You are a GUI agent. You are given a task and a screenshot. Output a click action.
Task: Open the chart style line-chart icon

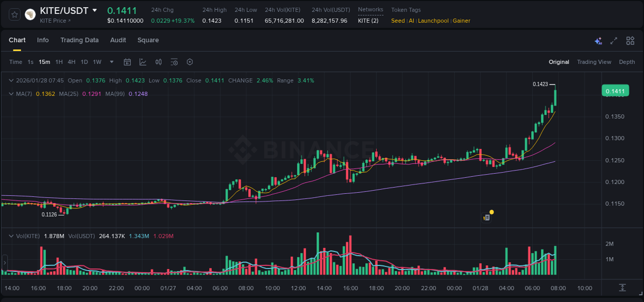pos(143,62)
